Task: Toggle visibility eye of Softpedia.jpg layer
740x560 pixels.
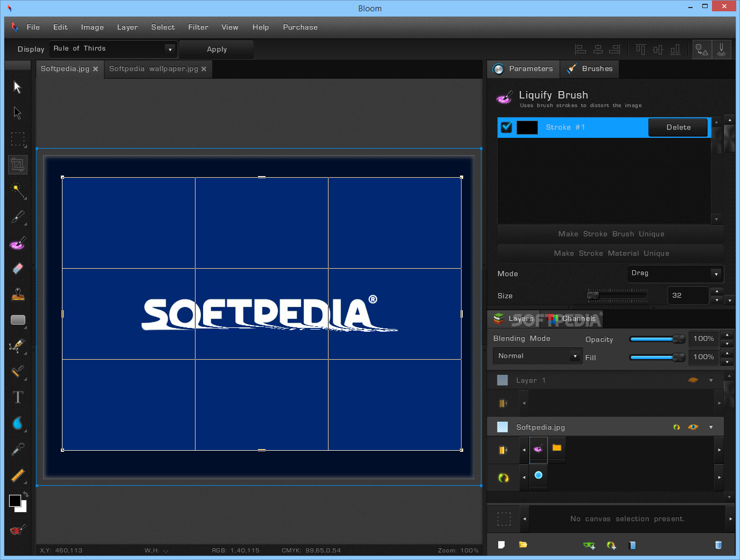Action: [x=693, y=427]
